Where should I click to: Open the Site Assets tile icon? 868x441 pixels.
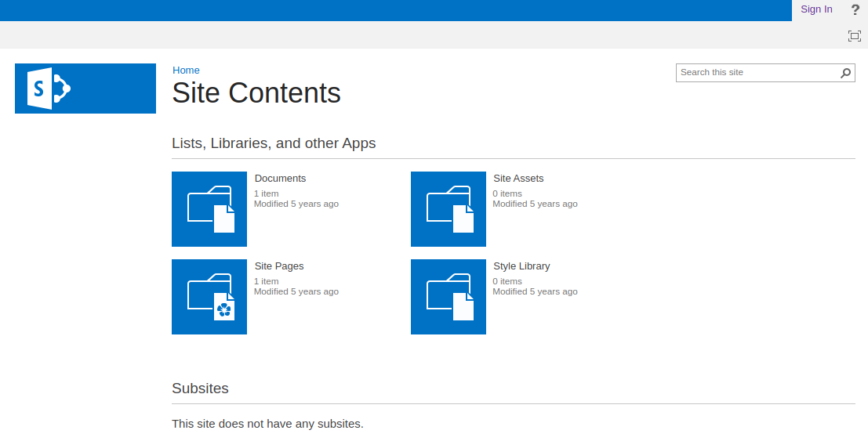tap(448, 209)
